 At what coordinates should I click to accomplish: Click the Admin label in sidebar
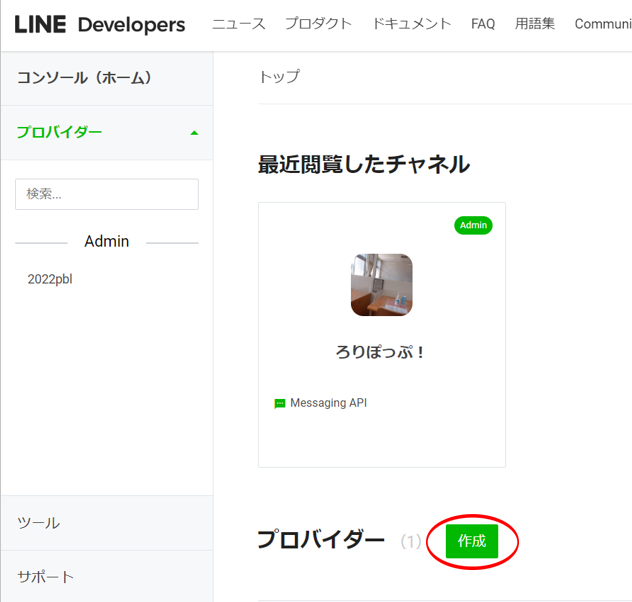[x=107, y=241]
